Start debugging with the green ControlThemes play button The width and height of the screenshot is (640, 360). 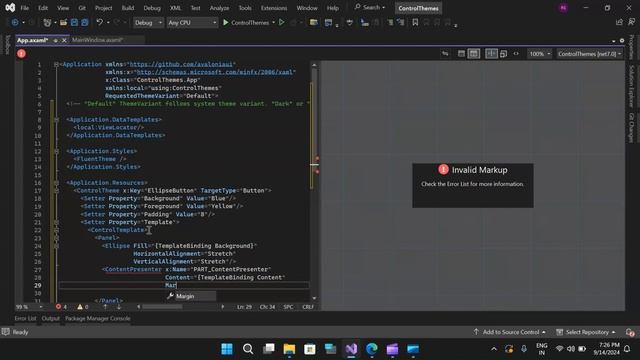click(246, 23)
